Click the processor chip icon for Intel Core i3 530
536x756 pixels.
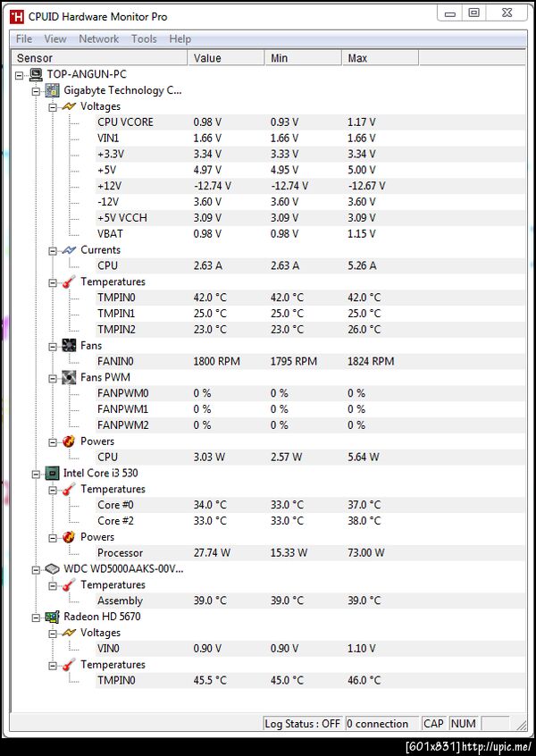[52, 473]
